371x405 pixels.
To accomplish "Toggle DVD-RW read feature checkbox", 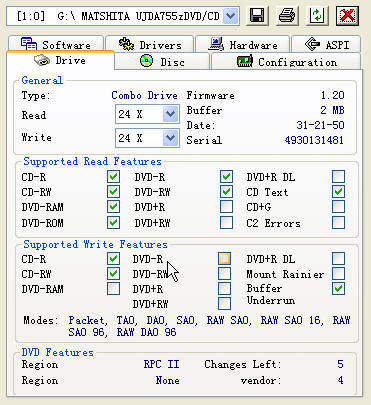I will (x=226, y=192).
